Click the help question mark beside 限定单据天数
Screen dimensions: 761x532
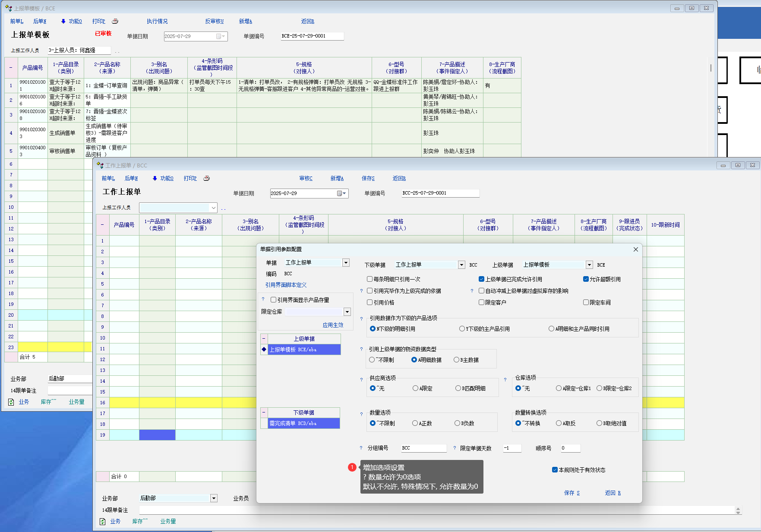(455, 448)
